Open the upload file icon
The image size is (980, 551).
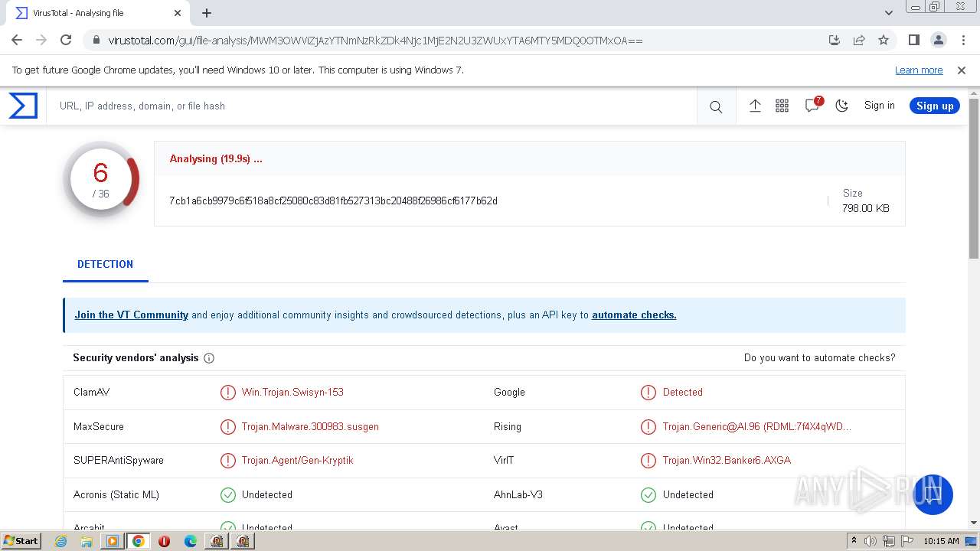click(x=755, y=106)
